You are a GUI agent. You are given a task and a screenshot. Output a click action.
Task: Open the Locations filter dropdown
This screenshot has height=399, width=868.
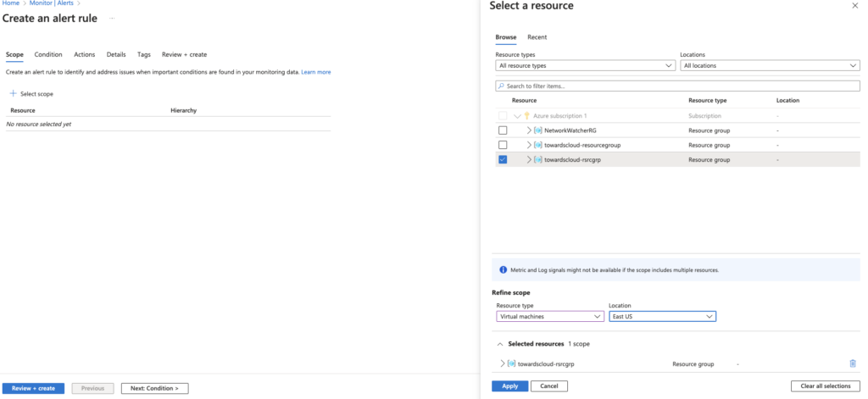click(770, 65)
